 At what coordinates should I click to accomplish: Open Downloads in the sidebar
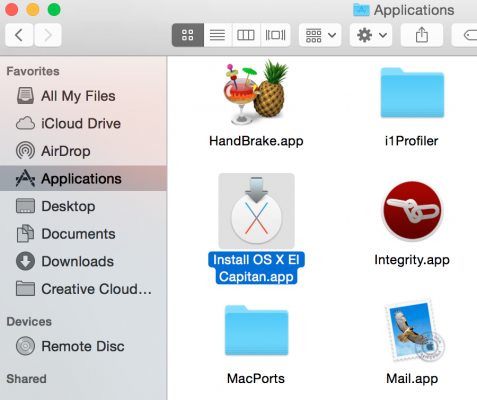(x=83, y=261)
